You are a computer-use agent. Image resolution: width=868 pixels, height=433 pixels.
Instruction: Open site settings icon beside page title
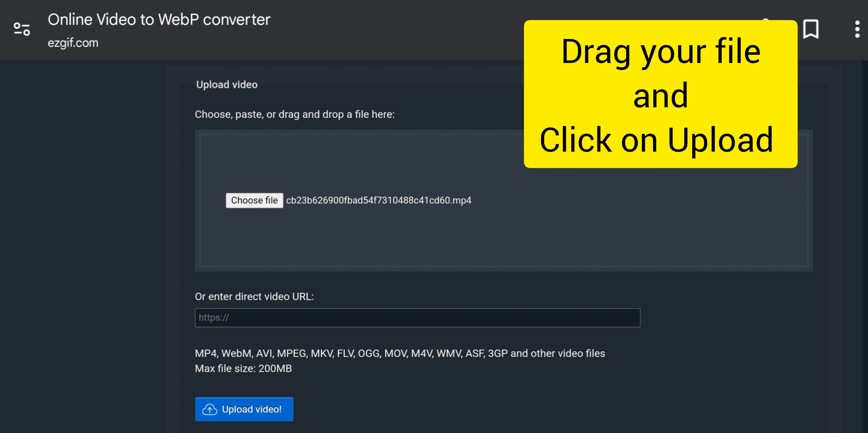click(22, 29)
